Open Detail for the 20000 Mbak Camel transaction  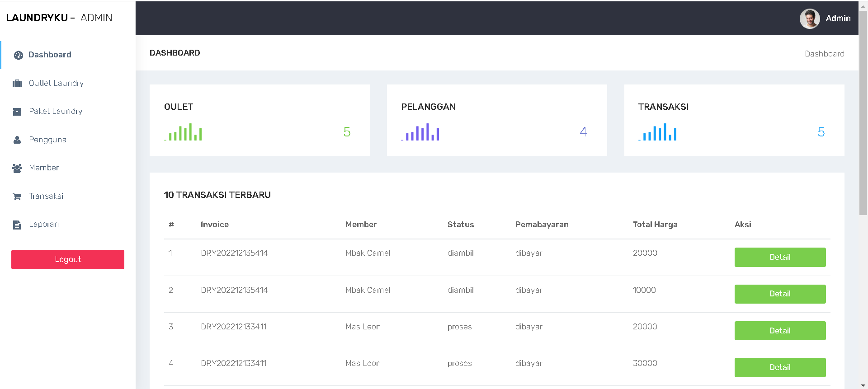pos(780,257)
